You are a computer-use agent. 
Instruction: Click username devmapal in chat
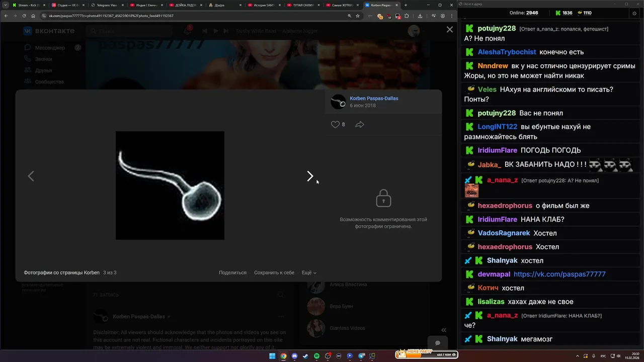[494, 274]
